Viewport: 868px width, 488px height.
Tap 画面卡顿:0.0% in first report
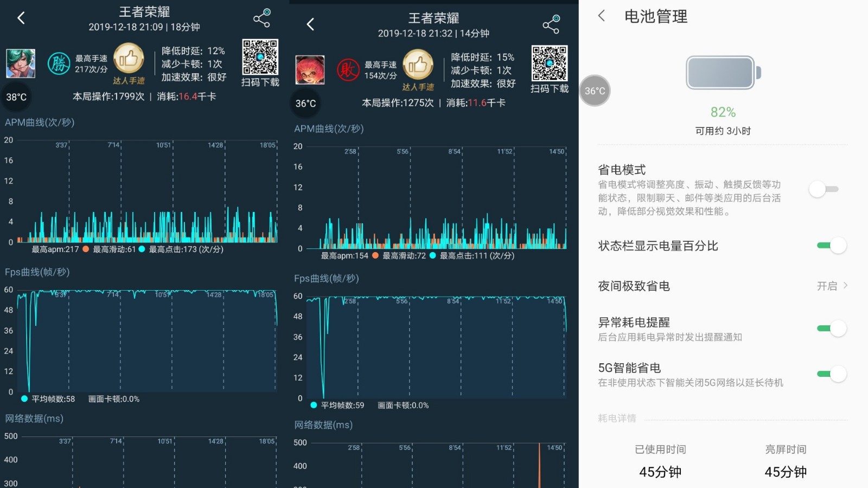click(x=114, y=399)
